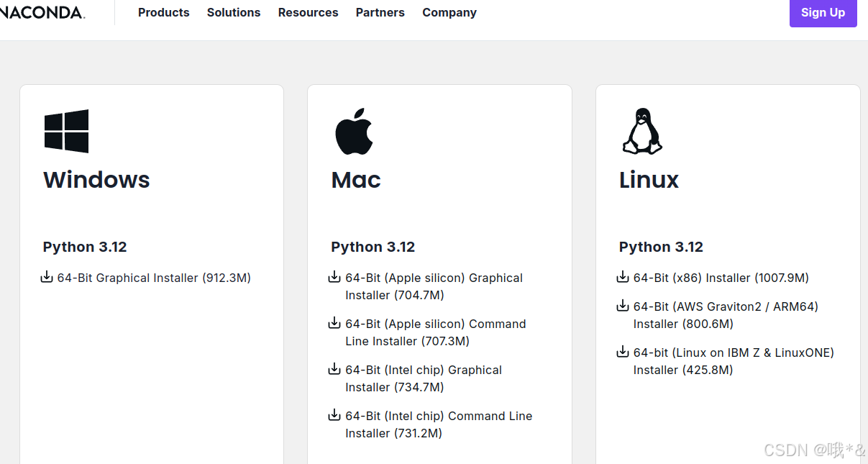Download 64-Bit (Apple silicon) Command Line Installer (707.3M)
The image size is (868, 464).
tap(436, 332)
